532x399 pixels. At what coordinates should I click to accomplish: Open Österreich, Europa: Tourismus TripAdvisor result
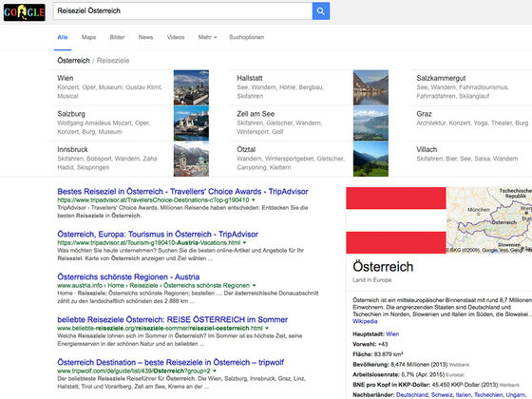click(x=158, y=235)
